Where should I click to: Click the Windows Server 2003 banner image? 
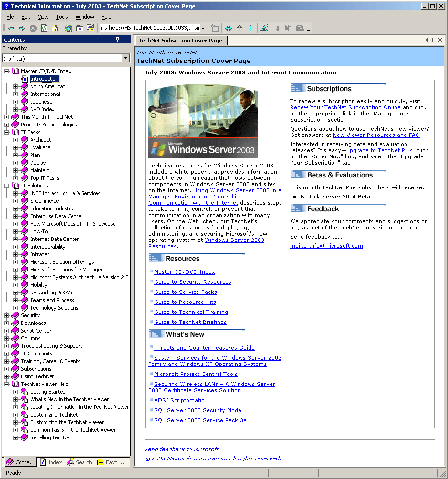pyautogui.click(x=203, y=121)
